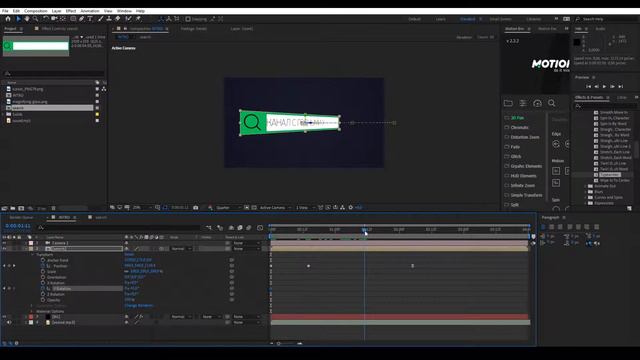The image size is (640, 360).
Task: Select the Eraser tool
Action: (x=118, y=19)
